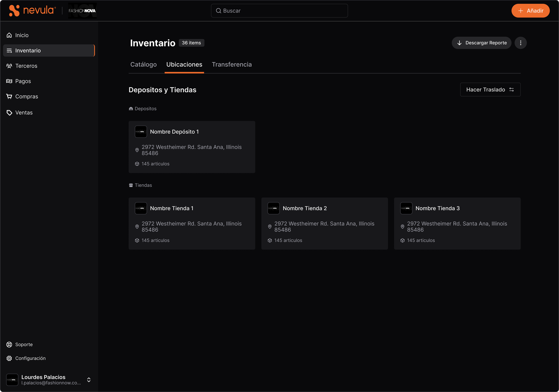Switch to the Catálogo tab
Viewport: 559px width, 392px height.
point(143,65)
